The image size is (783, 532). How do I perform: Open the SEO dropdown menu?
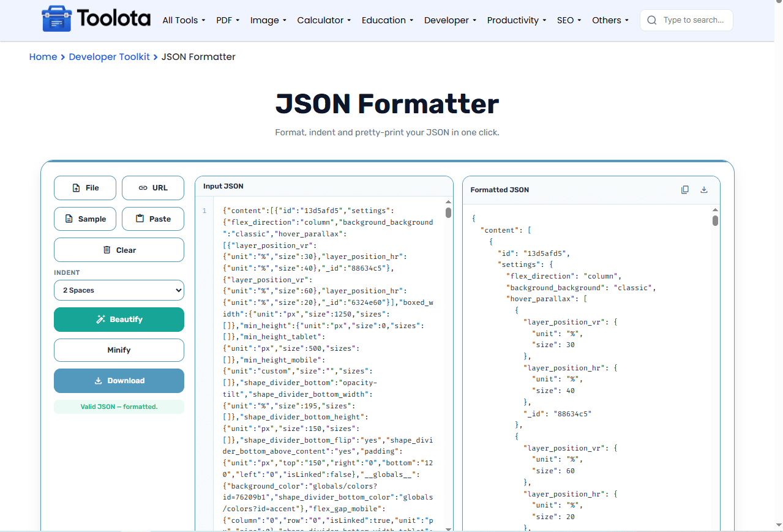(569, 20)
